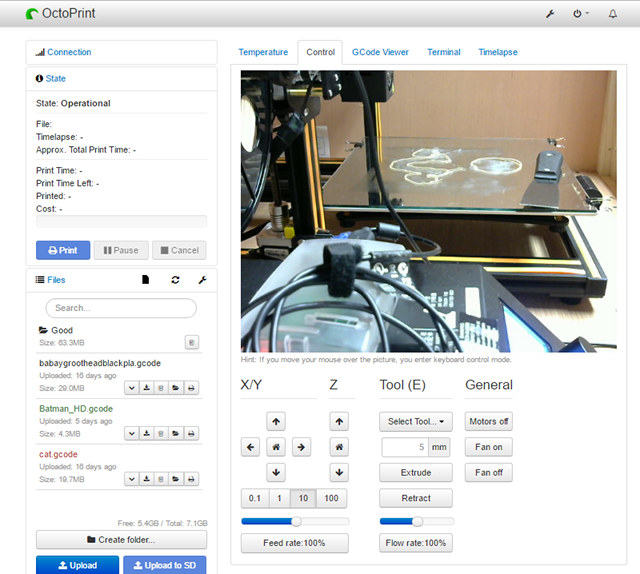Viewport: 640px width, 574px height.
Task: Move Z axis down
Action: click(339, 472)
